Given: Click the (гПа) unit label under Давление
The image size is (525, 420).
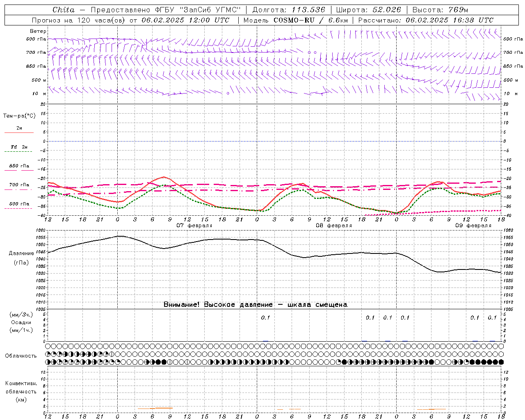Looking at the screenshot, I should 21,262.
